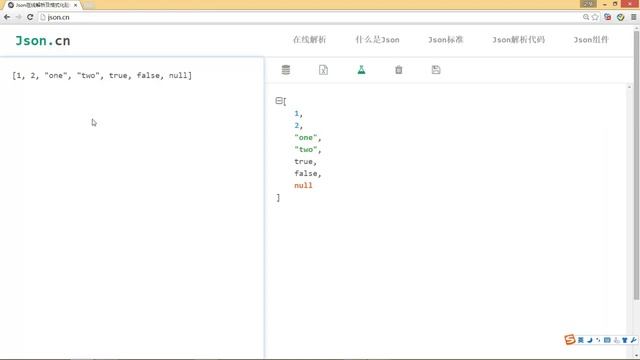Click the null value in output

pos(303,185)
